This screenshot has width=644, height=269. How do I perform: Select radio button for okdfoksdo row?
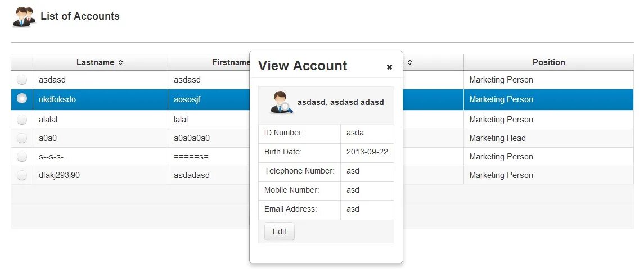22,99
